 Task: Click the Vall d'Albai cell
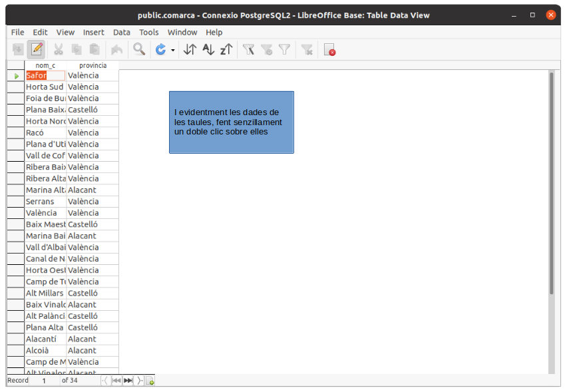coord(45,247)
